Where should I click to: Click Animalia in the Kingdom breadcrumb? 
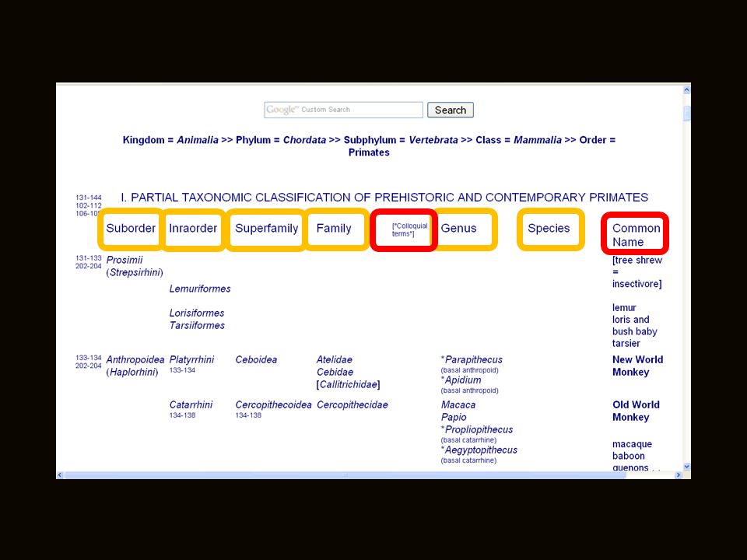[198, 140]
